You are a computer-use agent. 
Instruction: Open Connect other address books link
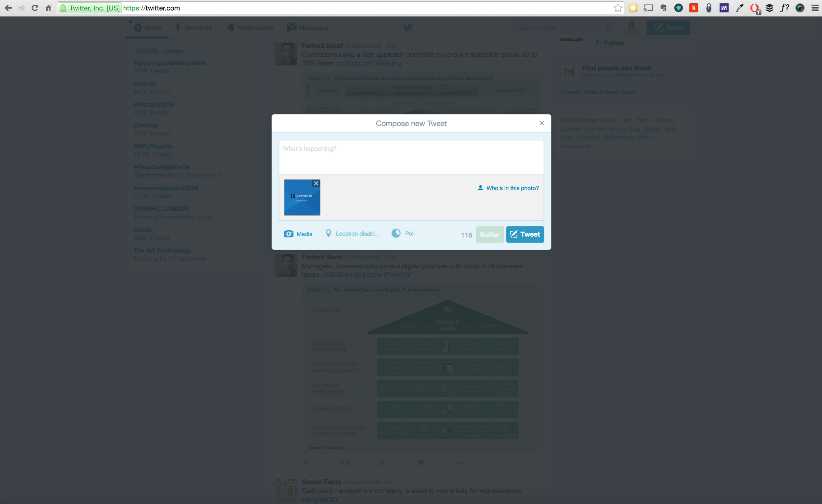(x=598, y=92)
